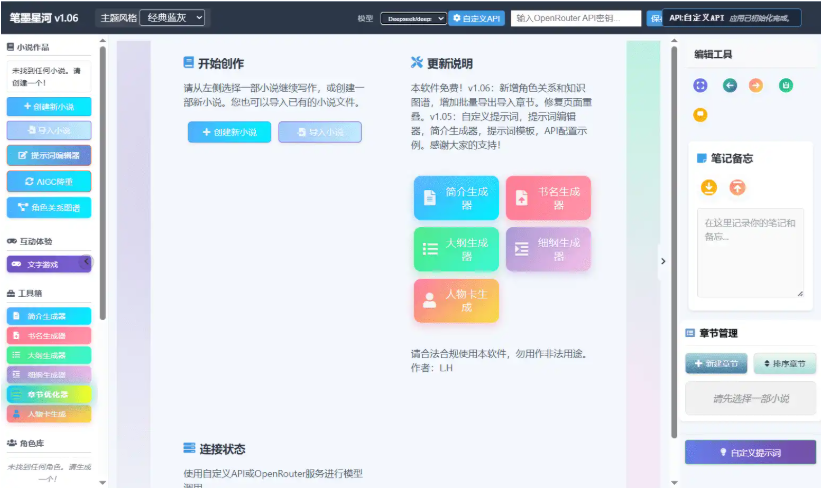
Task: Click the right panel scrollbar thumb
Action: pos(674,241)
